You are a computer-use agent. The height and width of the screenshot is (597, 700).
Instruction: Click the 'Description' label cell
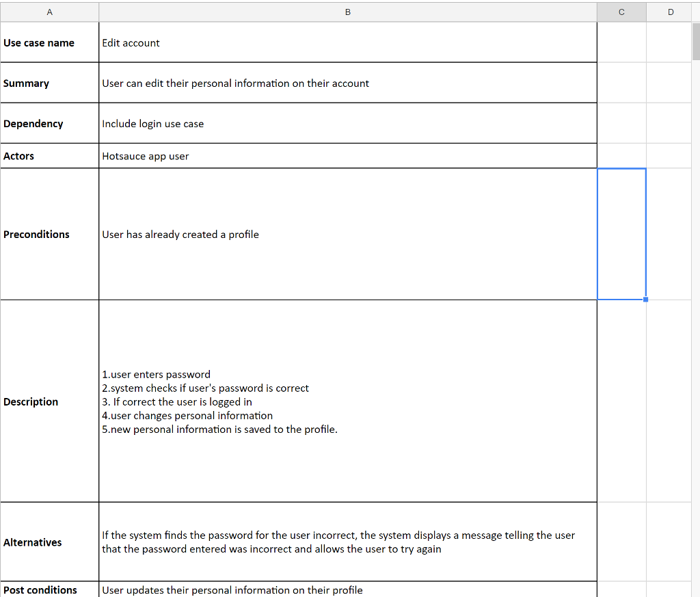point(49,401)
